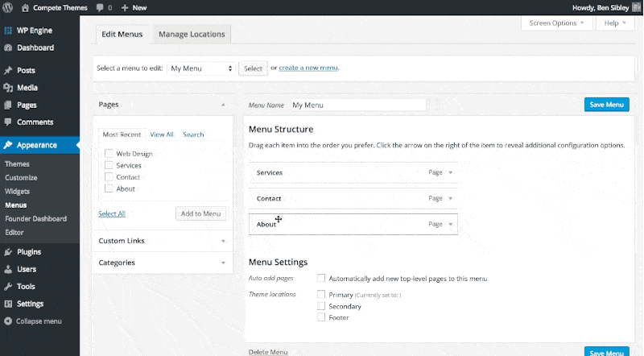Image resolution: width=644 pixels, height=356 pixels.
Task: Open Users via the person icon
Action: pyautogui.click(x=8, y=269)
